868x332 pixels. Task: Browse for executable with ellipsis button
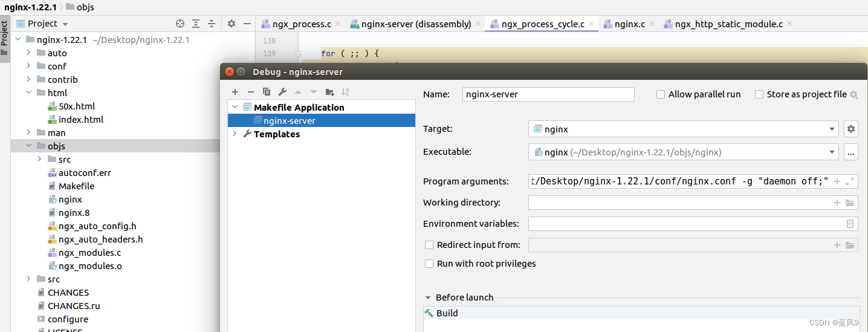click(x=851, y=152)
